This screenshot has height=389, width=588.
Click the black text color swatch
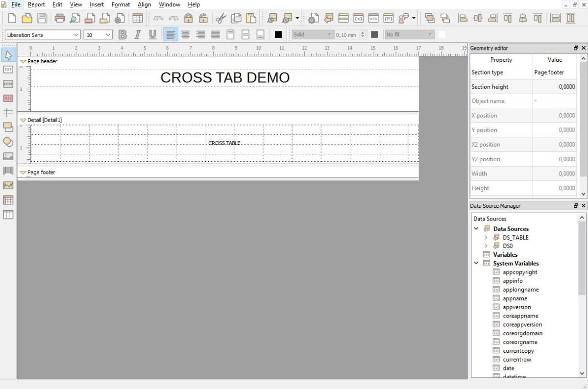[x=278, y=35]
